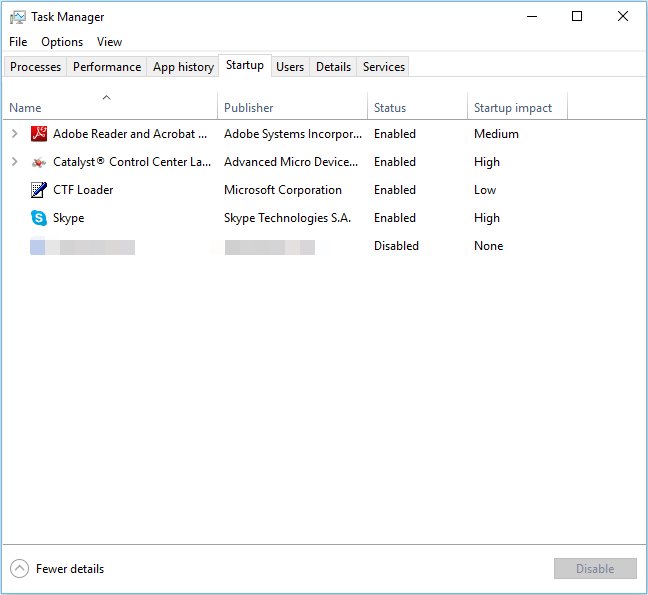The width and height of the screenshot is (648, 595).
Task: Click High impact in Catalyst row
Action: [487, 162]
